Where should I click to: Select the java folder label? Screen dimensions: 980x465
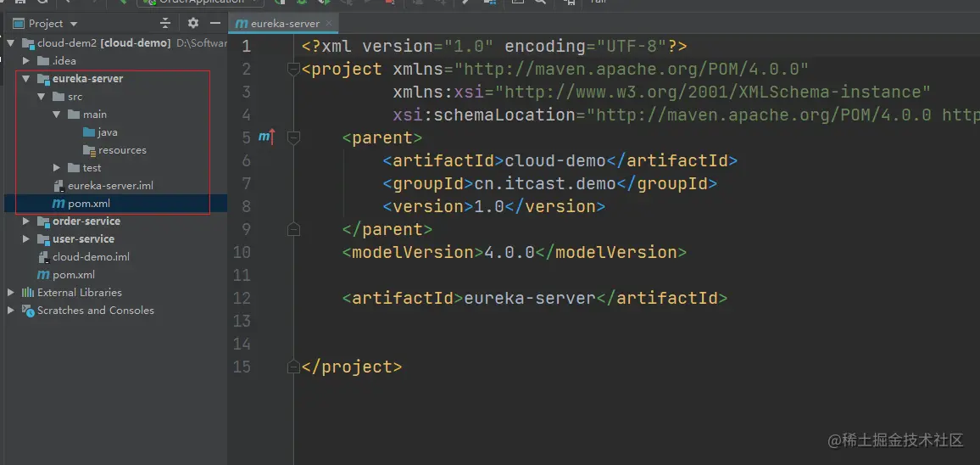tap(108, 132)
